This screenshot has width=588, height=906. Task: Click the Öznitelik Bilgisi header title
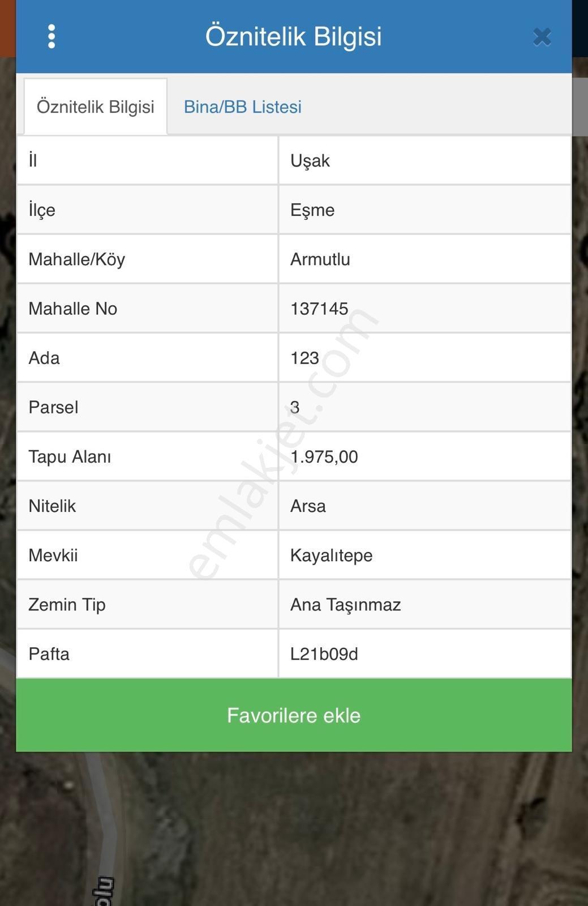click(293, 36)
